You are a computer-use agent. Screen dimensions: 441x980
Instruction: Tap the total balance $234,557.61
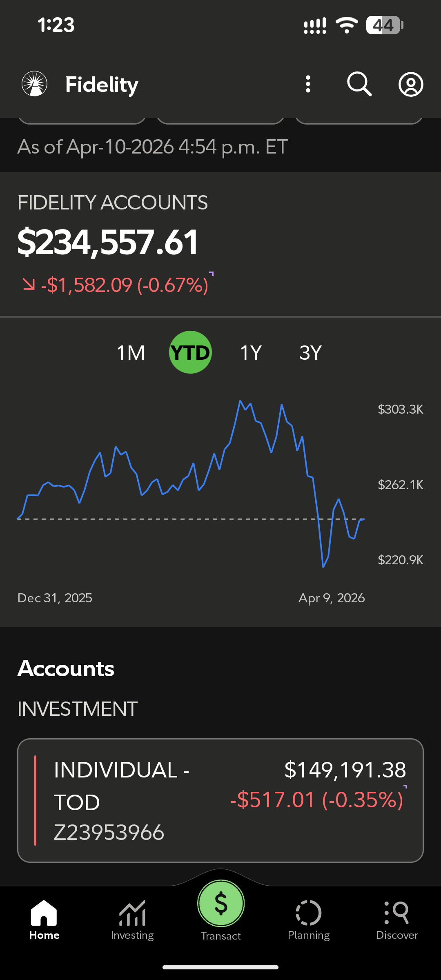108,243
